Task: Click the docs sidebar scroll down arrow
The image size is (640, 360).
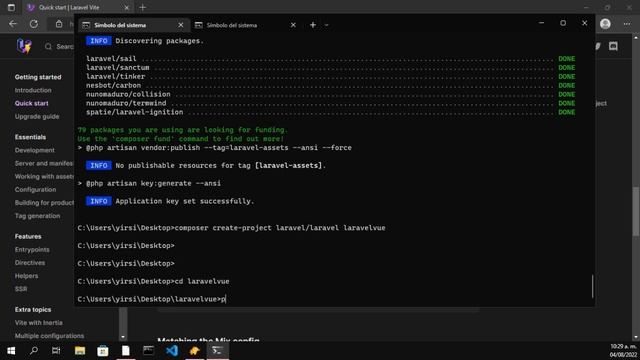Action: [123, 337]
